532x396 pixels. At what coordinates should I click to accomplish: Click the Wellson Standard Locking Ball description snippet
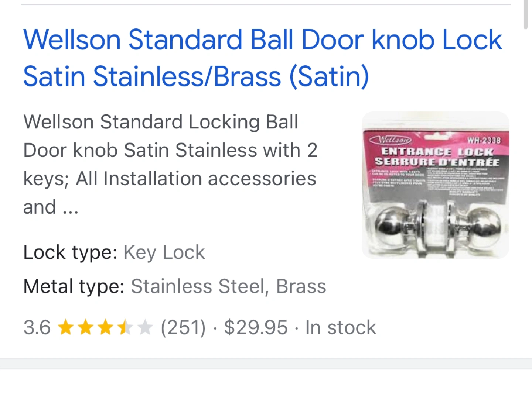point(170,164)
